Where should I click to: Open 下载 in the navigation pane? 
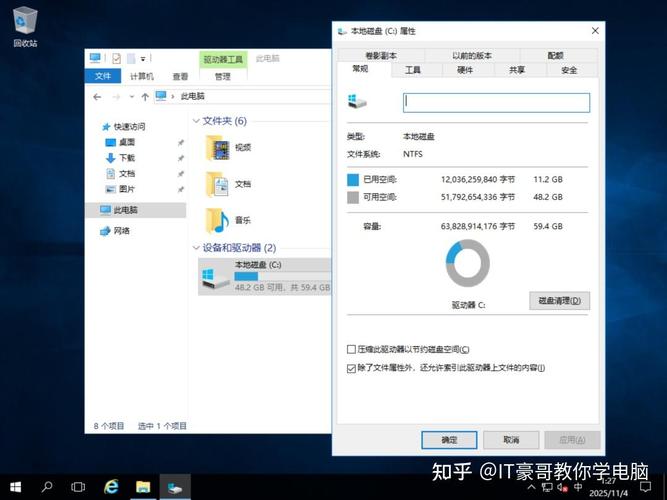click(127, 158)
